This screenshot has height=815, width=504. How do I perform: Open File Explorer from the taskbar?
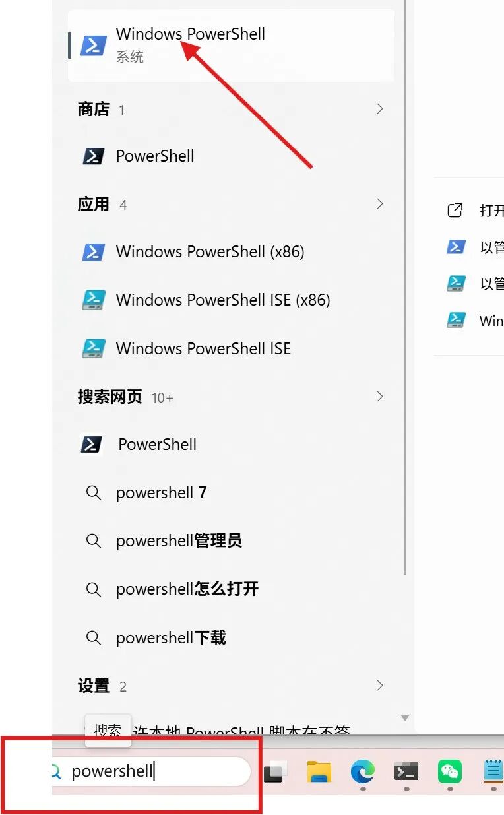[x=319, y=771]
